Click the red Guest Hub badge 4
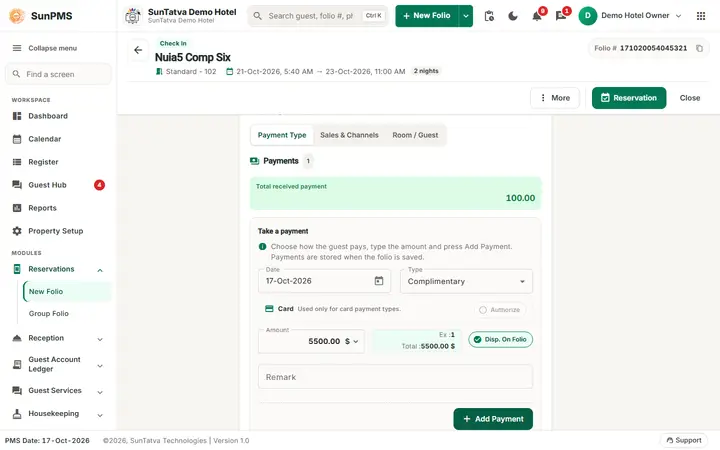The height and width of the screenshot is (450, 720). (x=99, y=185)
